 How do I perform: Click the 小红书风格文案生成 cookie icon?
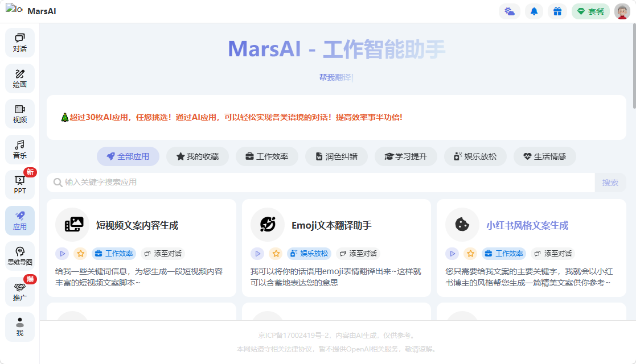coord(462,225)
